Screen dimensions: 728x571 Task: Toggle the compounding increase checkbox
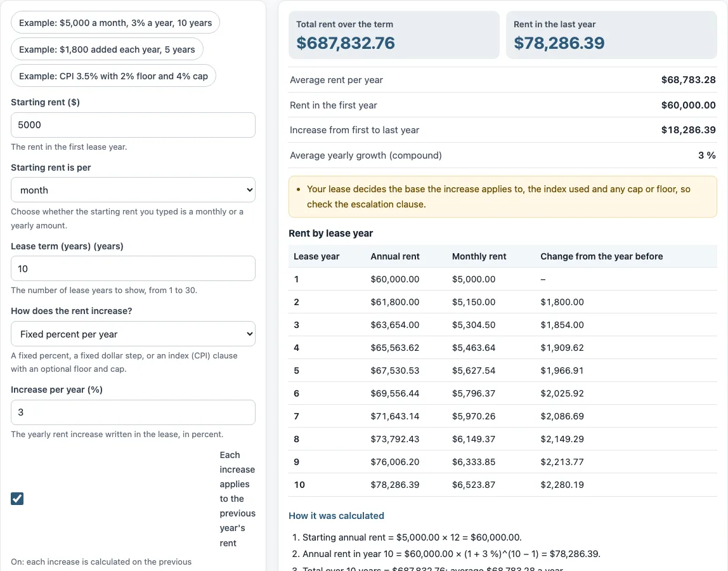(17, 499)
